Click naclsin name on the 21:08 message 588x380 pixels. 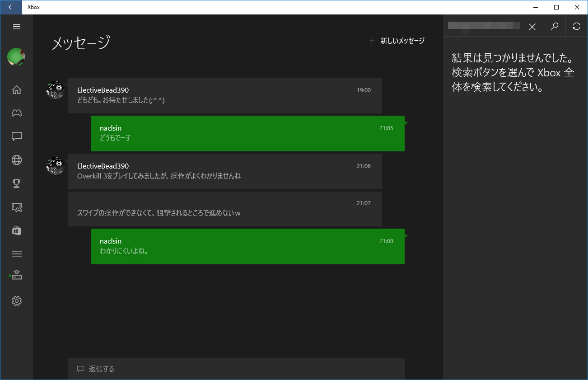(x=111, y=241)
